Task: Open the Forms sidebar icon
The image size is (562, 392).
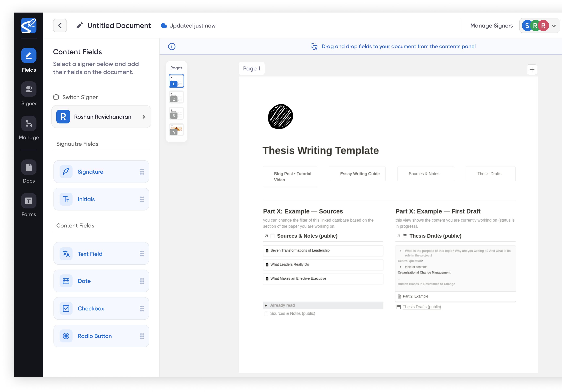Action: tap(29, 201)
